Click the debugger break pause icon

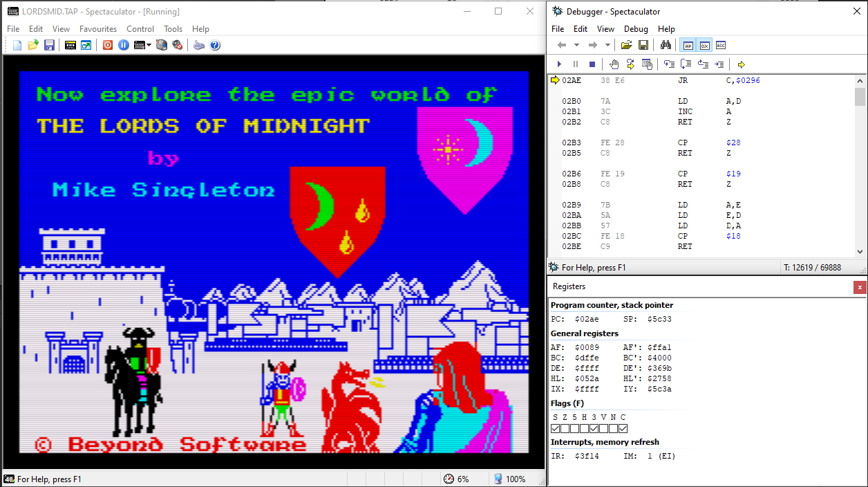tap(576, 64)
